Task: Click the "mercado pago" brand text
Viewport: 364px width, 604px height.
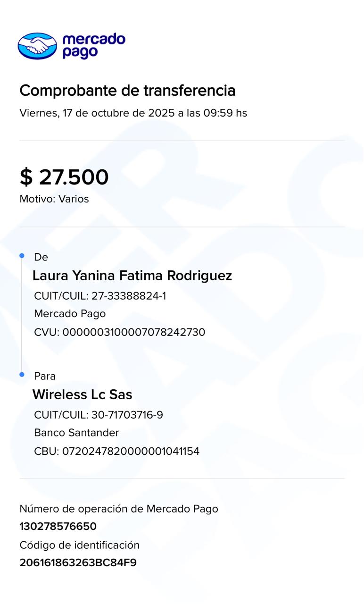Action: pyautogui.click(x=93, y=46)
